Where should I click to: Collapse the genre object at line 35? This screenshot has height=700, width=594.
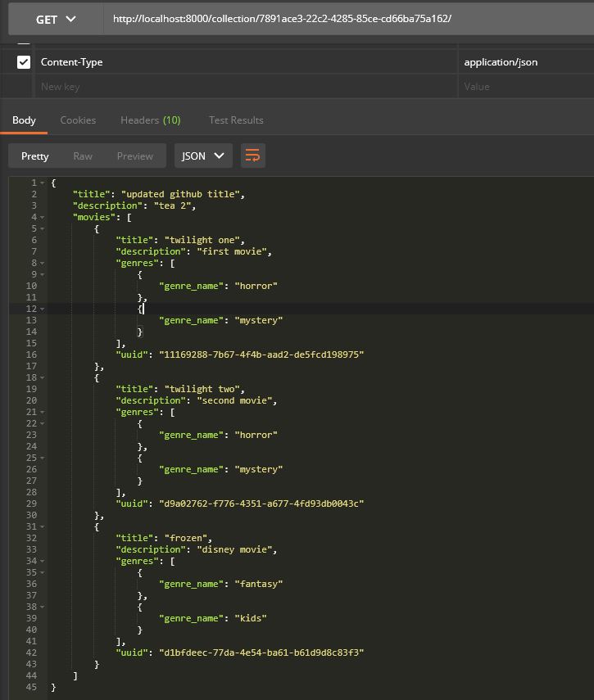pyautogui.click(x=42, y=573)
